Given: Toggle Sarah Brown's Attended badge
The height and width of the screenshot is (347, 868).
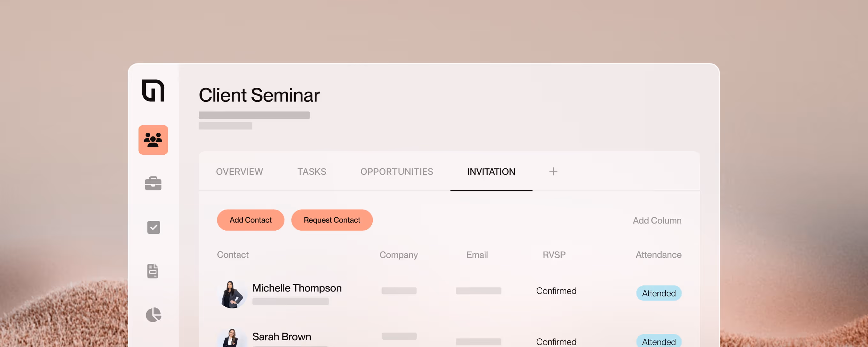Looking at the screenshot, I should pos(659,342).
